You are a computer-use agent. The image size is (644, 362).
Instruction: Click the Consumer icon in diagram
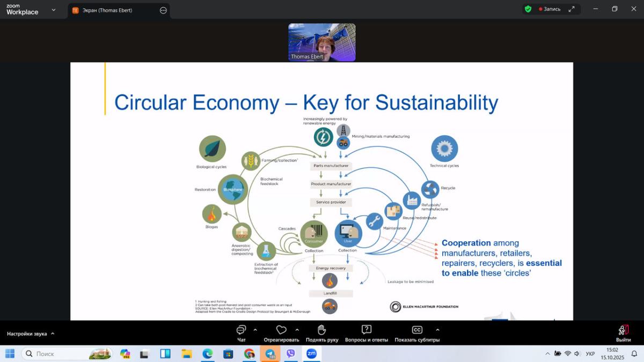coord(314,234)
